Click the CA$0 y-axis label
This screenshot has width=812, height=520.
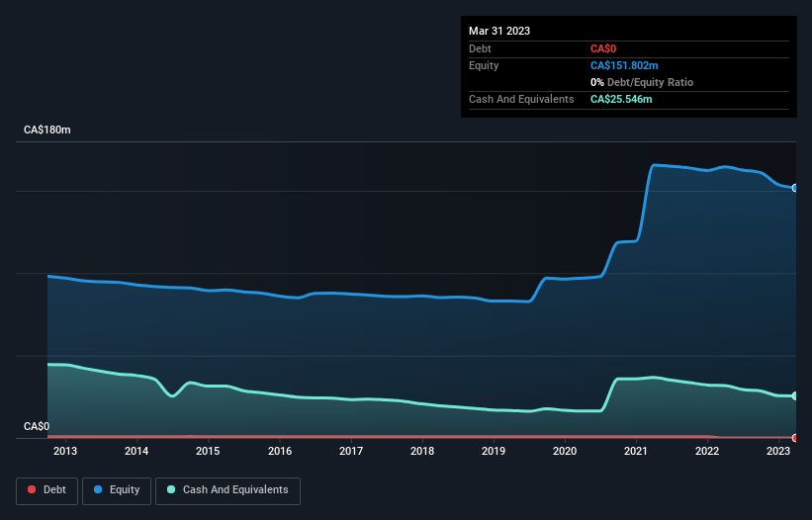[x=37, y=426]
